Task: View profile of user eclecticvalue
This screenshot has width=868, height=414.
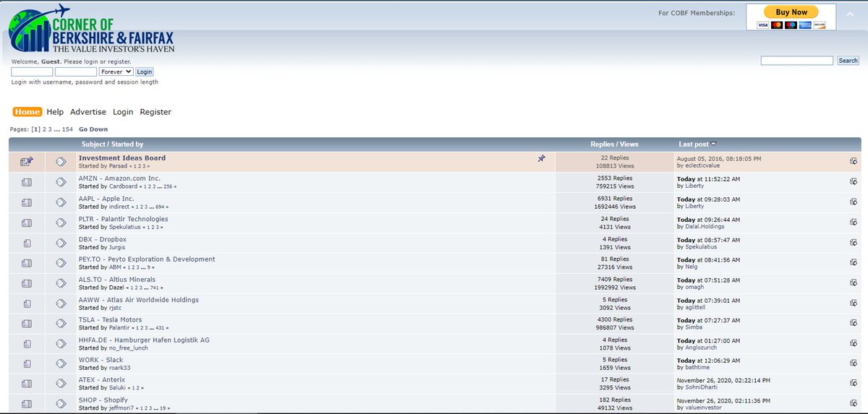Action: click(702, 165)
